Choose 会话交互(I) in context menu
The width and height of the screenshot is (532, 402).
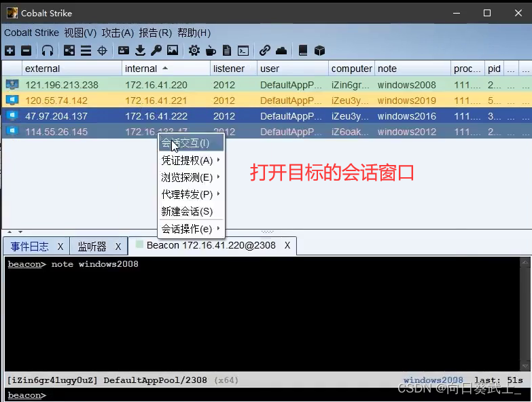(192, 143)
